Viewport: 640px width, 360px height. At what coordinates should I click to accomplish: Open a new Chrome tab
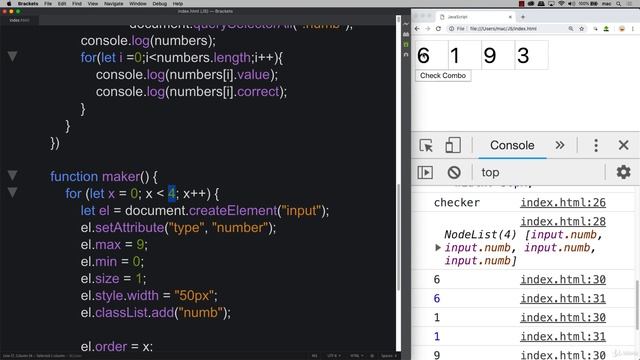[x=523, y=17]
